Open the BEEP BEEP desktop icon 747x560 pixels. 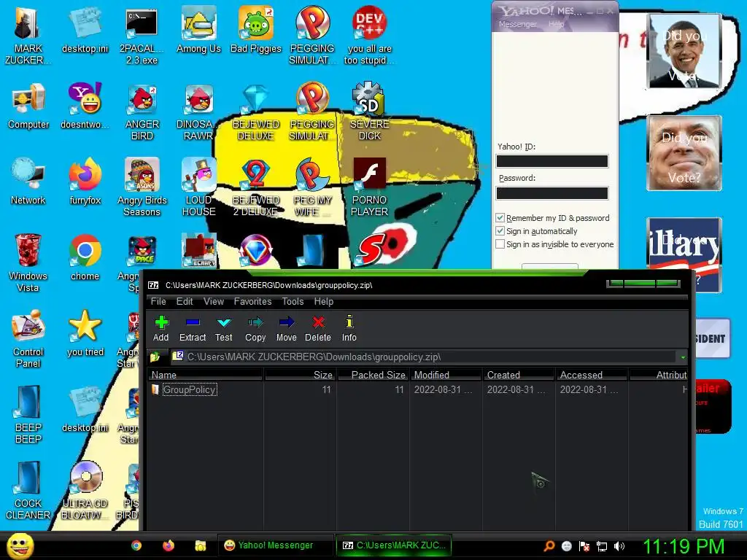pos(28,414)
